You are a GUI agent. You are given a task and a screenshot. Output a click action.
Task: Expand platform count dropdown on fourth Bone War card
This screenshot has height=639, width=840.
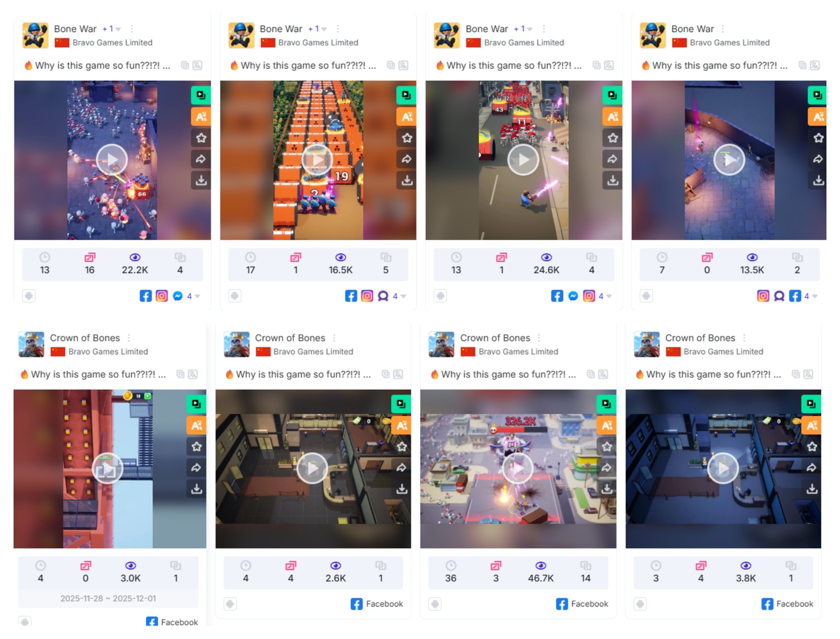pyautogui.click(x=811, y=296)
